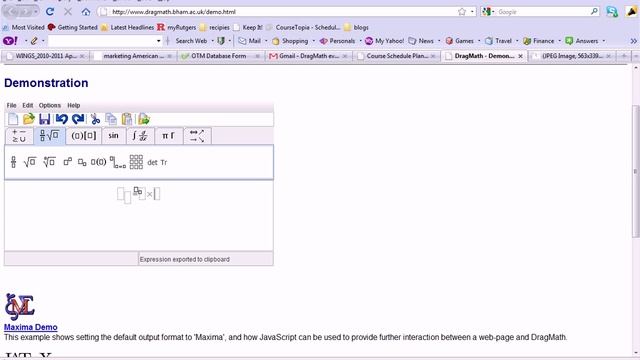Switch to the JPEG Image tab
Screen dimensions: 640x360
572,56
